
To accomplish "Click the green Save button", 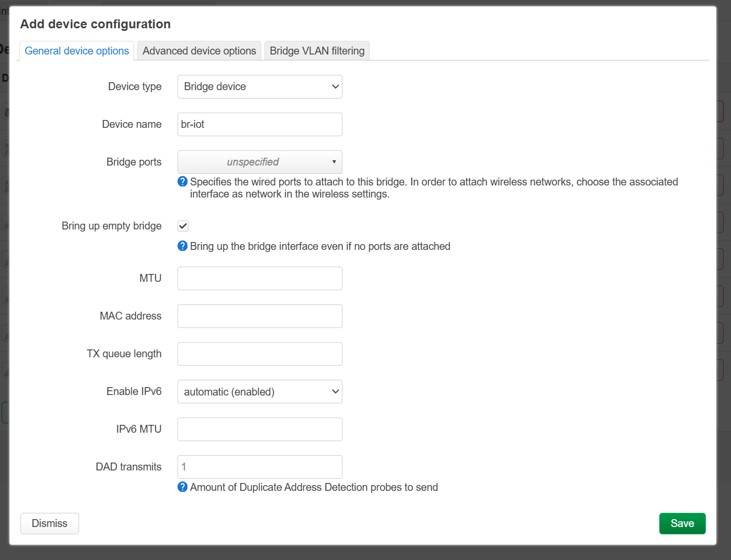I will [682, 523].
